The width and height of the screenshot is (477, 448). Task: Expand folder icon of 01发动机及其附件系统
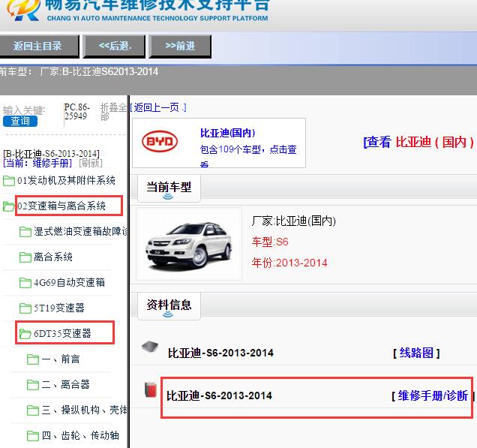point(9,181)
